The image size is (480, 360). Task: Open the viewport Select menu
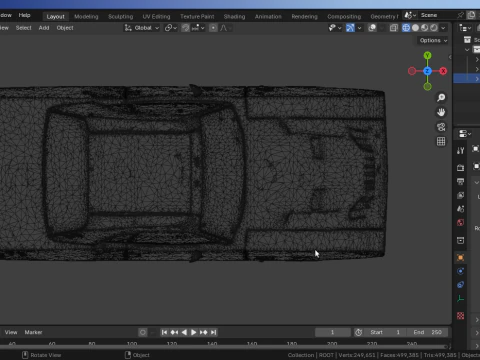pos(23,28)
